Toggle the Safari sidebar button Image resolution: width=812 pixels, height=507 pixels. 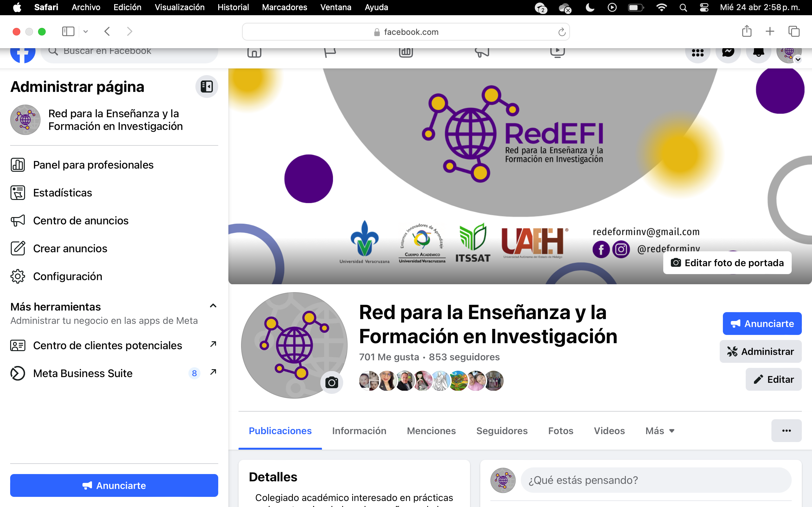pos(68,31)
